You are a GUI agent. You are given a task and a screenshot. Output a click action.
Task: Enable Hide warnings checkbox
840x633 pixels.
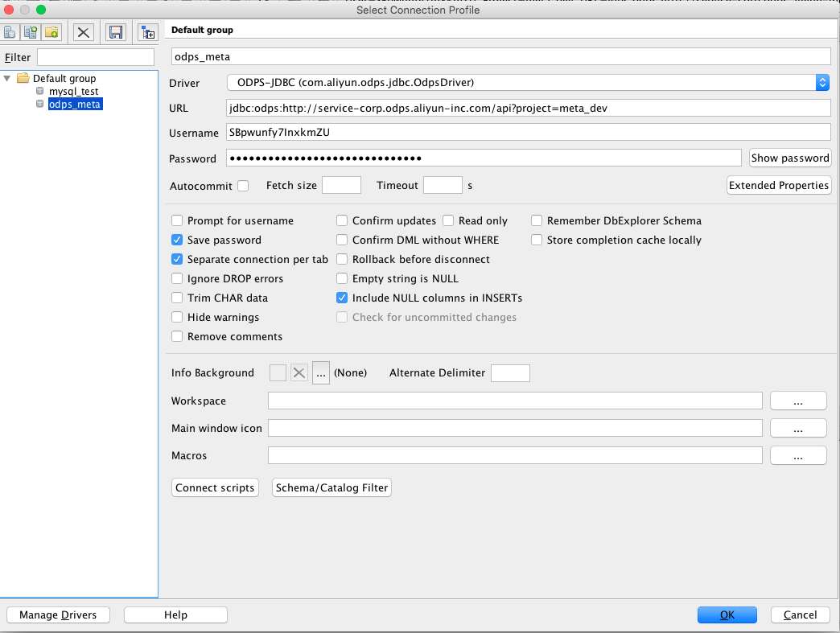click(177, 317)
